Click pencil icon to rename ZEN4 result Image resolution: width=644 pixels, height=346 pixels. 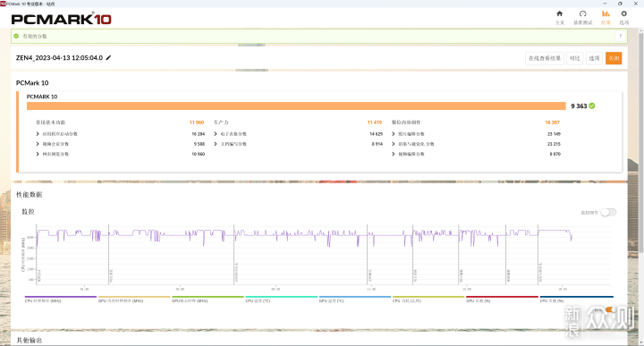pyautogui.click(x=108, y=58)
